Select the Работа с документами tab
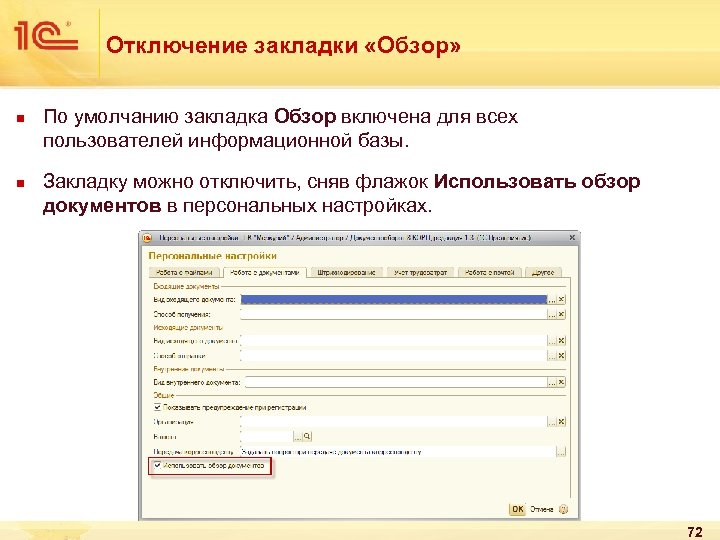 coord(264,272)
